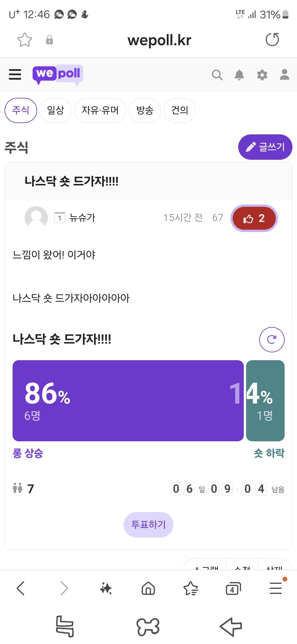This screenshot has height=644, width=297.
Task: Choose the teal 14% 숏 하락 option
Action: 265,400
